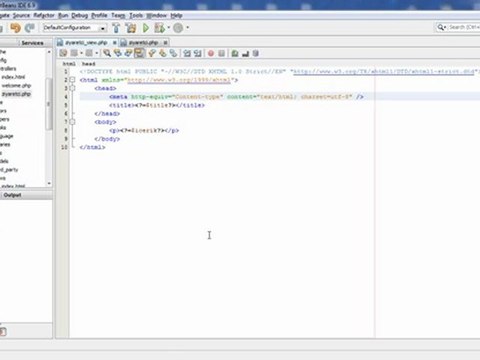Open the Debug menu
The width and height of the screenshot is (480, 360).
point(80,15)
